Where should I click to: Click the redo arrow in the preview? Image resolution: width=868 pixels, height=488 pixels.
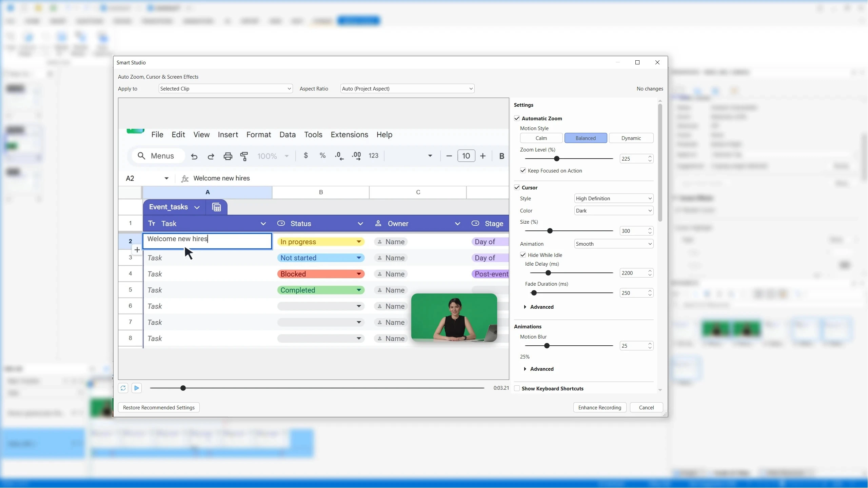click(211, 156)
